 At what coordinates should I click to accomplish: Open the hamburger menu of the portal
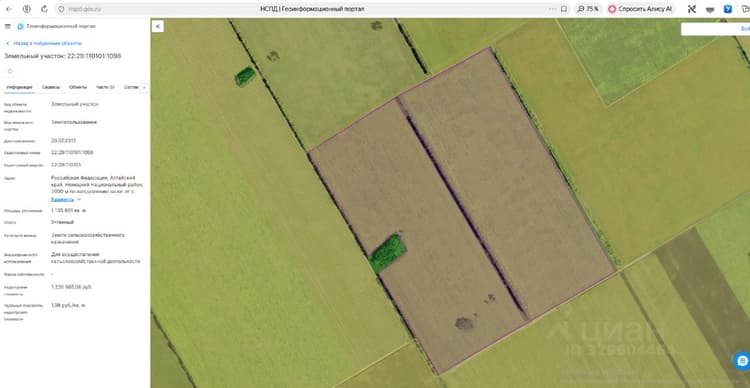[8, 26]
